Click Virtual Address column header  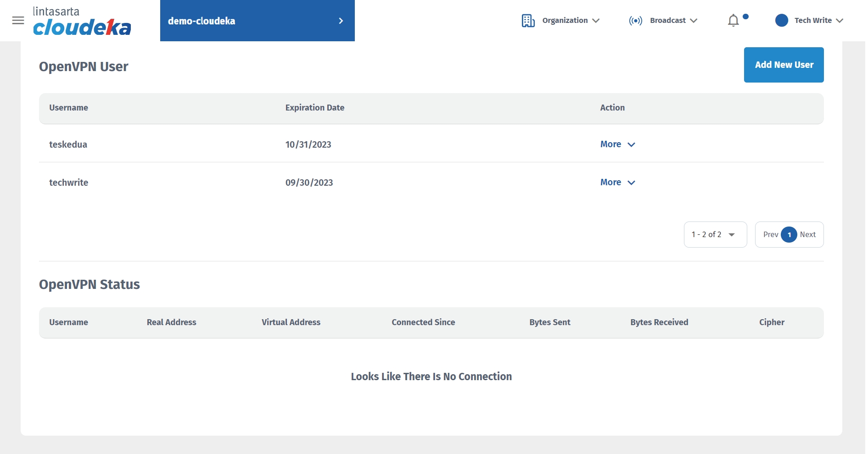[x=291, y=322]
